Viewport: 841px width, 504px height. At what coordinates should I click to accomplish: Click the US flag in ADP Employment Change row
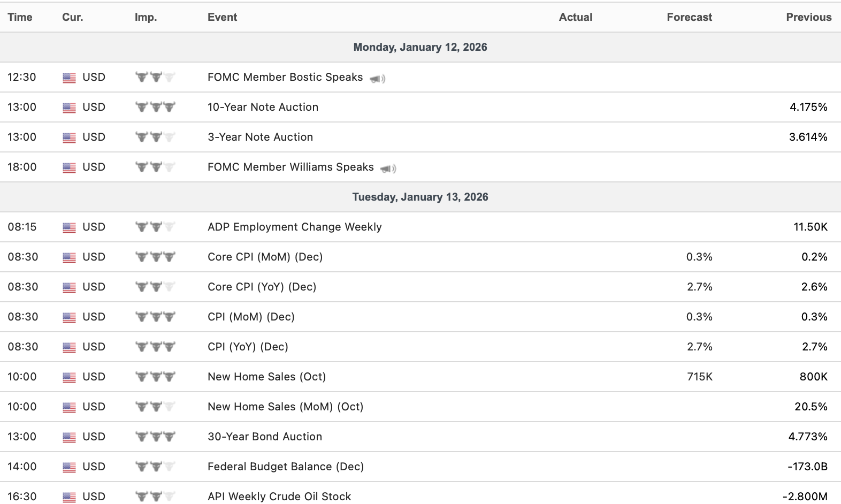(69, 227)
